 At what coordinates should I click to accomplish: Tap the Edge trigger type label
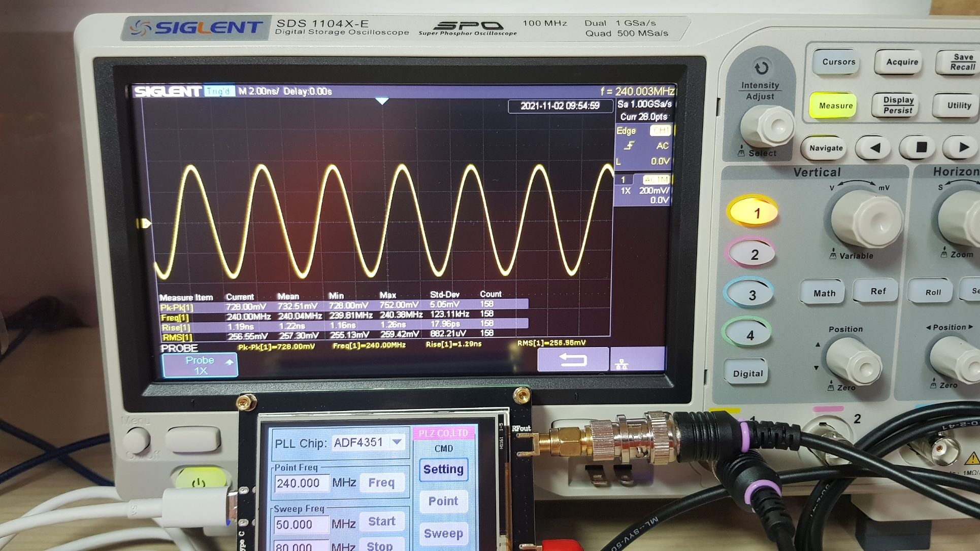pyautogui.click(x=626, y=131)
